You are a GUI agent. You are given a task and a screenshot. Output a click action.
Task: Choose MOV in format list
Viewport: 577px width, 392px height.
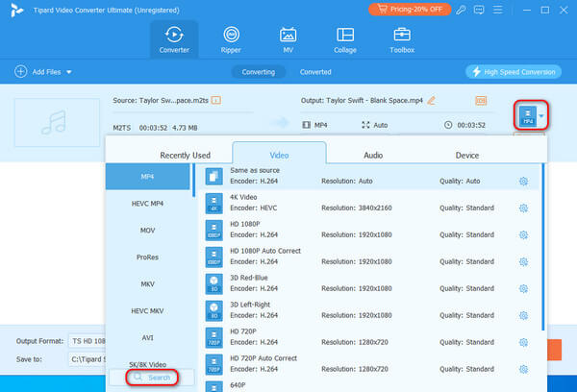pos(147,231)
